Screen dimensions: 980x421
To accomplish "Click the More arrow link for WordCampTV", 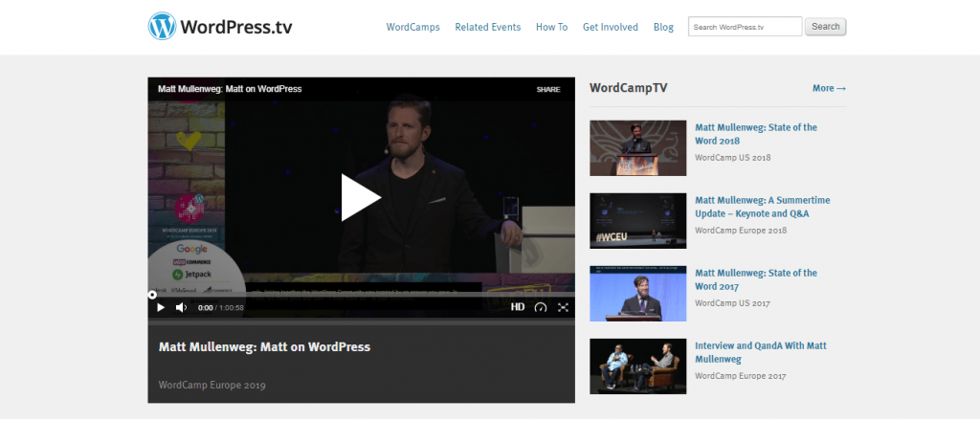I will pos(830,88).
